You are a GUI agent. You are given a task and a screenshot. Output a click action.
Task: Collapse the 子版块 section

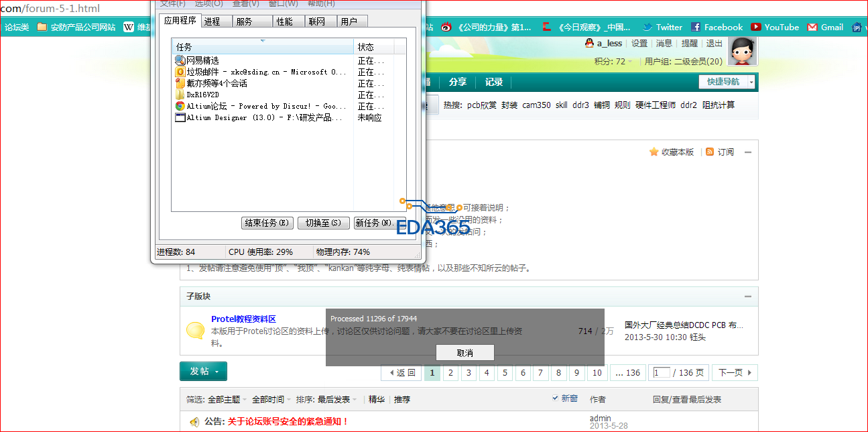click(x=748, y=296)
